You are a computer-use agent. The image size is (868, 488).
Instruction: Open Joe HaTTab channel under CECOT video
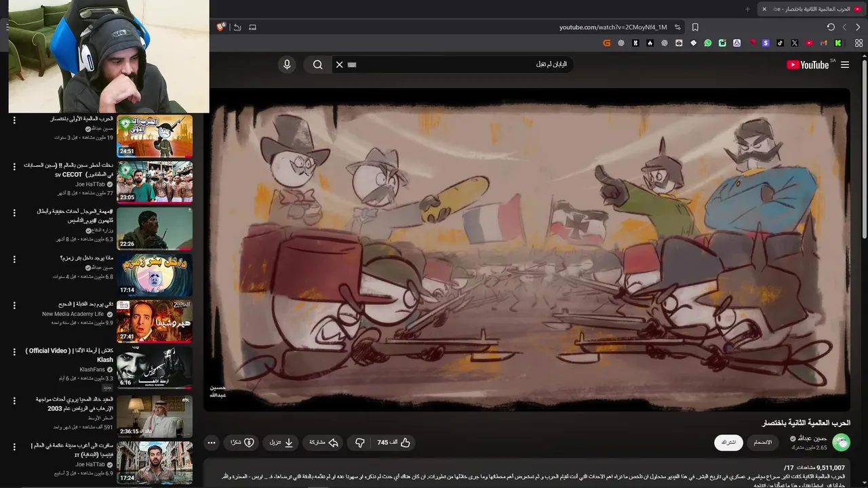pyautogui.click(x=90, y=184)
